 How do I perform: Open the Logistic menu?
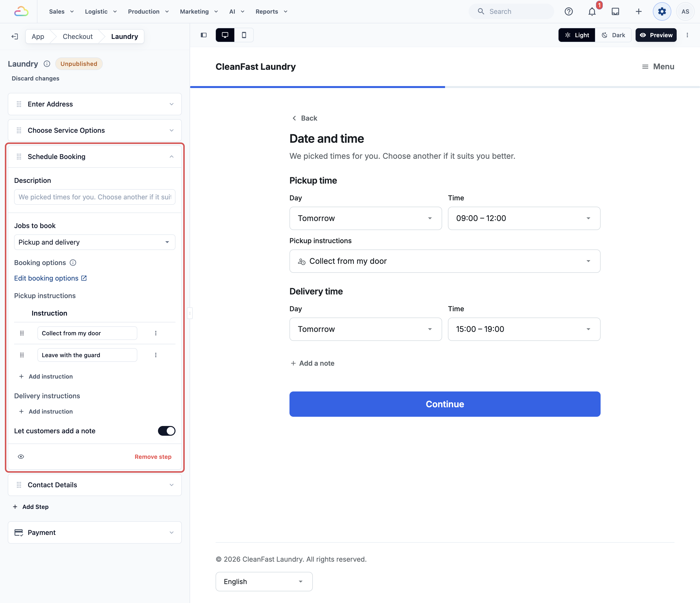pyautogui.click(x=101, y=11)
